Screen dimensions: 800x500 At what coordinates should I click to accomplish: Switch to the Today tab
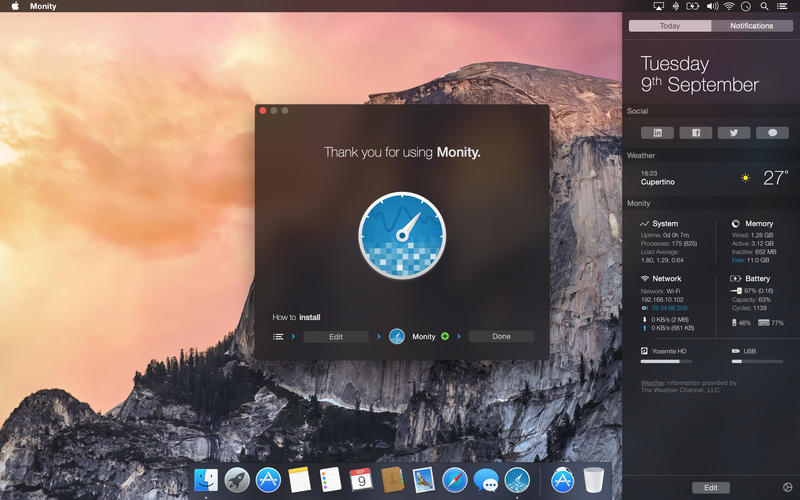[x=670, y=26]
